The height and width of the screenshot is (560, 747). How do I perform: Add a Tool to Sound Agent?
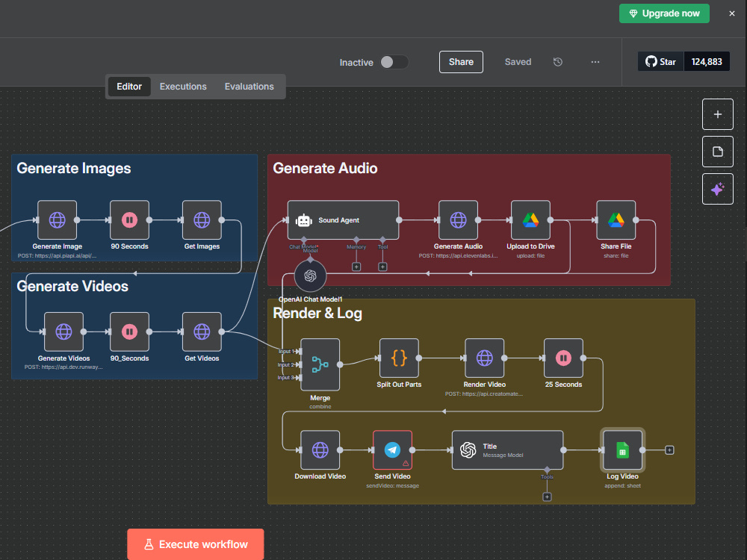pyautogui.click(x=382, y=267)
